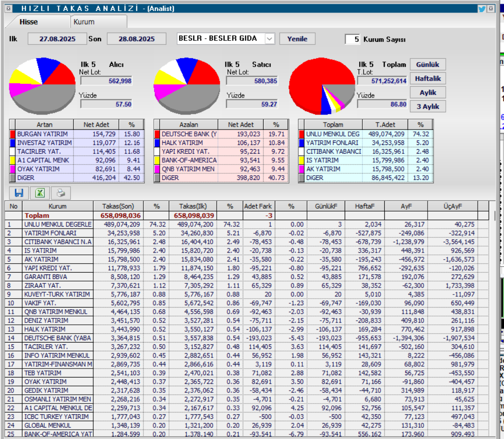Select the DENIZ YATIRIM row
504x439 pixels.
(247, 321)
